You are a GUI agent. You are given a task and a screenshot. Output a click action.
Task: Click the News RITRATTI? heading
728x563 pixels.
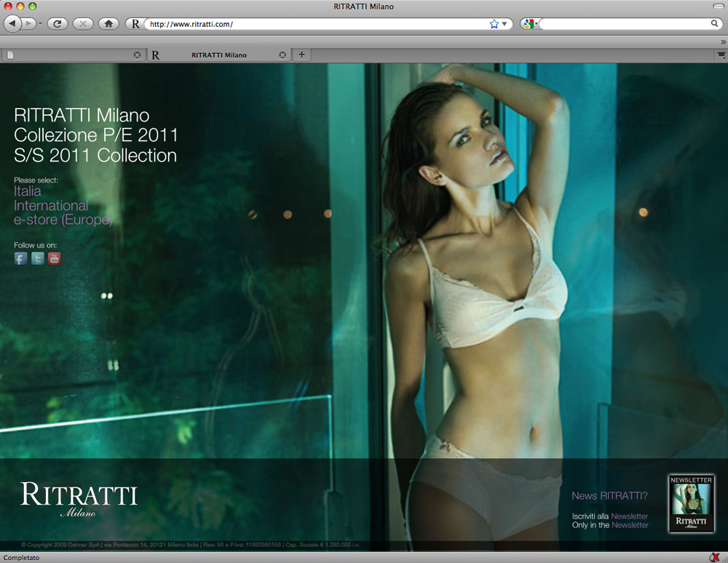[609, 496]
